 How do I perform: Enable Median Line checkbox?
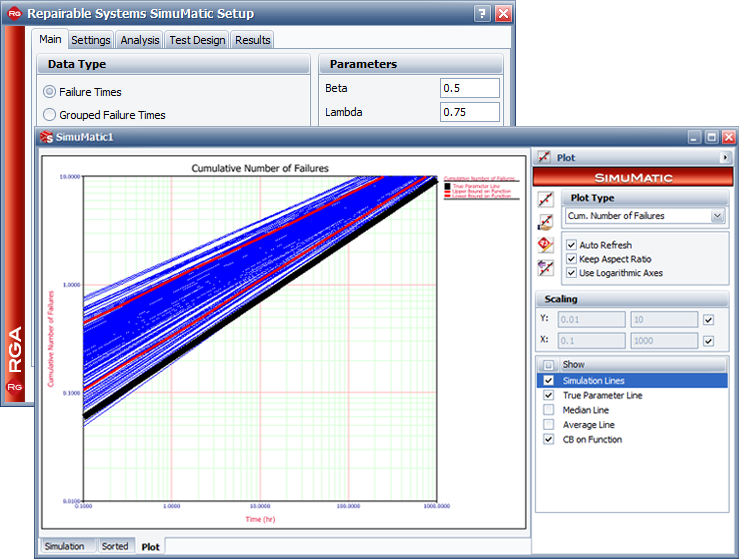point(549,410)
